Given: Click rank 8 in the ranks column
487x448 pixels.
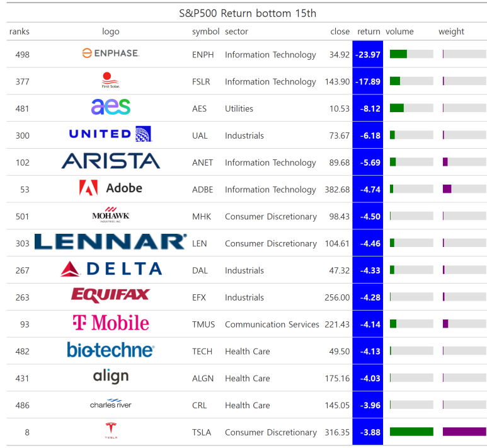Looking at the screenshot, I should pos(27,432).
